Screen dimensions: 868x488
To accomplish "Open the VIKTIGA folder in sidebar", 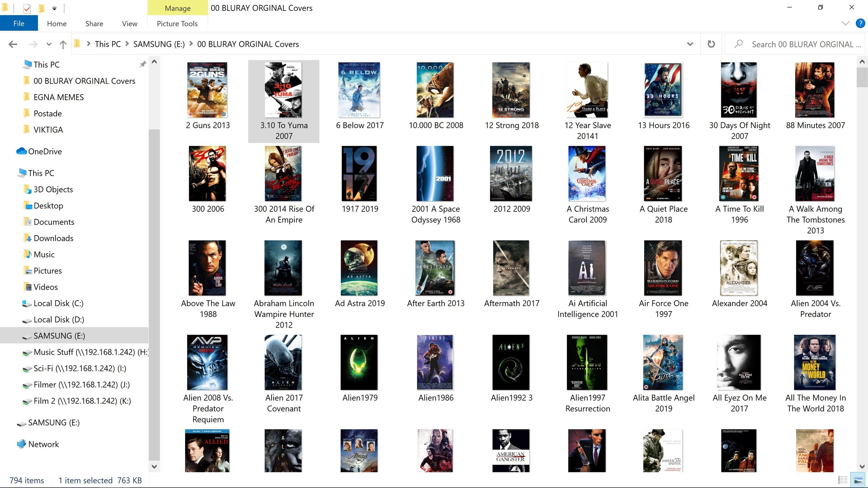I will [x=48, y=129].
